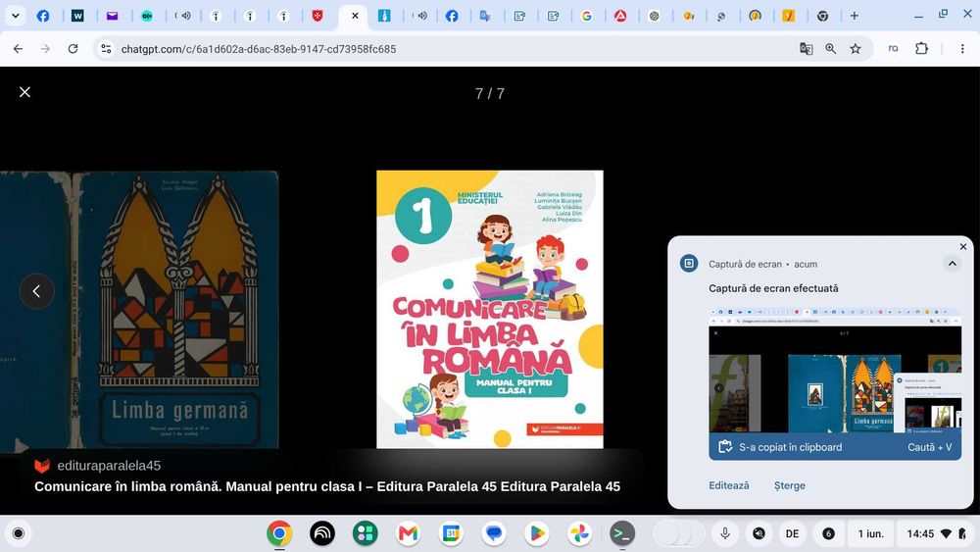This screenshot has width=980, height=552.
Task: Go back with the browser back arrow
Action: [x=18, y=49]
